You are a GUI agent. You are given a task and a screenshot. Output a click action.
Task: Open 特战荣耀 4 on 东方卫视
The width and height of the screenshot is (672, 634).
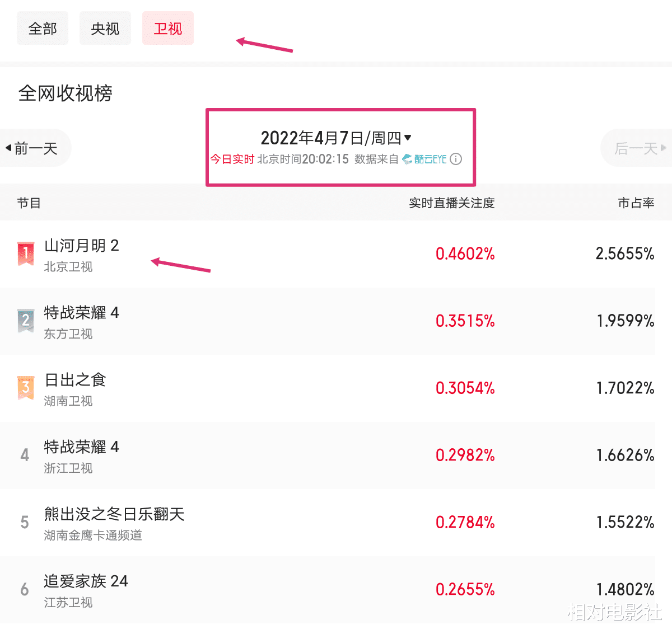[328, 321]
